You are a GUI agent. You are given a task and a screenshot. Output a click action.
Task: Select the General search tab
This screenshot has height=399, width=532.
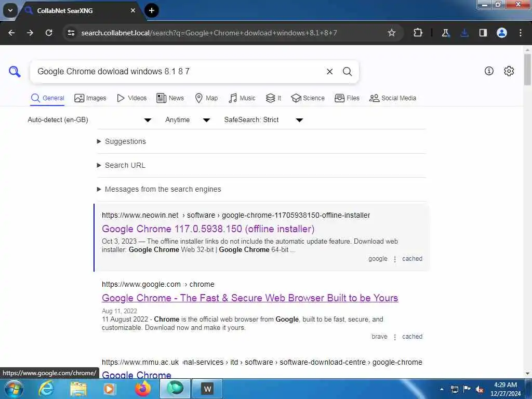pyautogui.click(x=47, y=98)
